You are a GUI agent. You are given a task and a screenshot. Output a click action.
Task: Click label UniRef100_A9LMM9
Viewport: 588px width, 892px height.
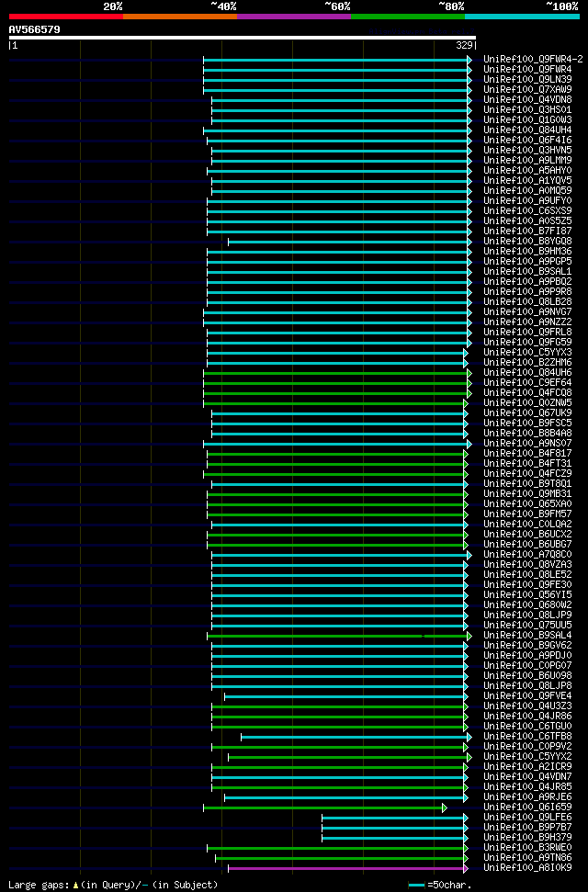(x=527, y=161)
